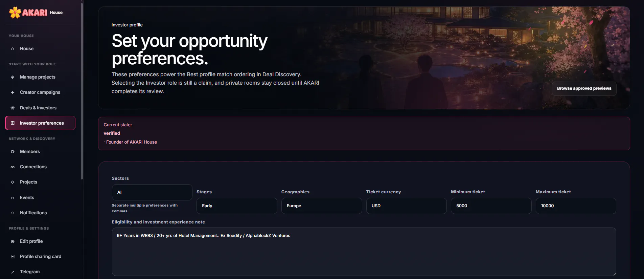The width and height of the screenshot is (644, 279).
Task: Click the 'Investor profile' heading label
Action: click(127, 25)
